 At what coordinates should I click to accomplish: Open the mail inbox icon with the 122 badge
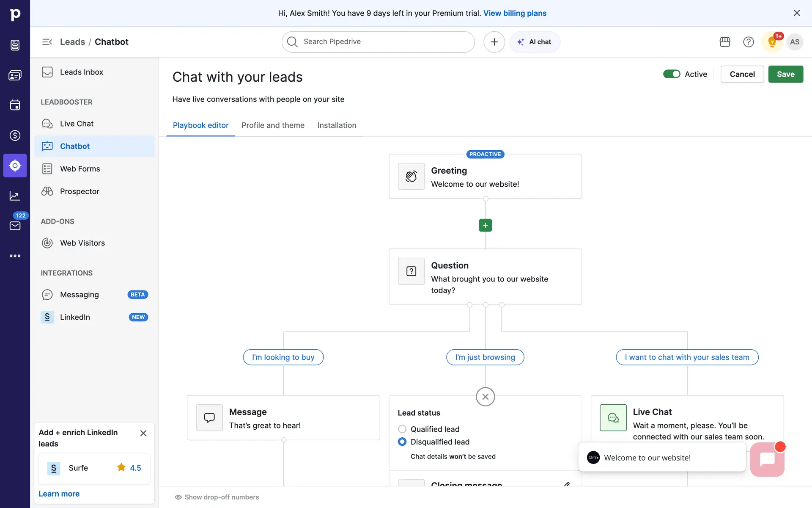[15, 226]
